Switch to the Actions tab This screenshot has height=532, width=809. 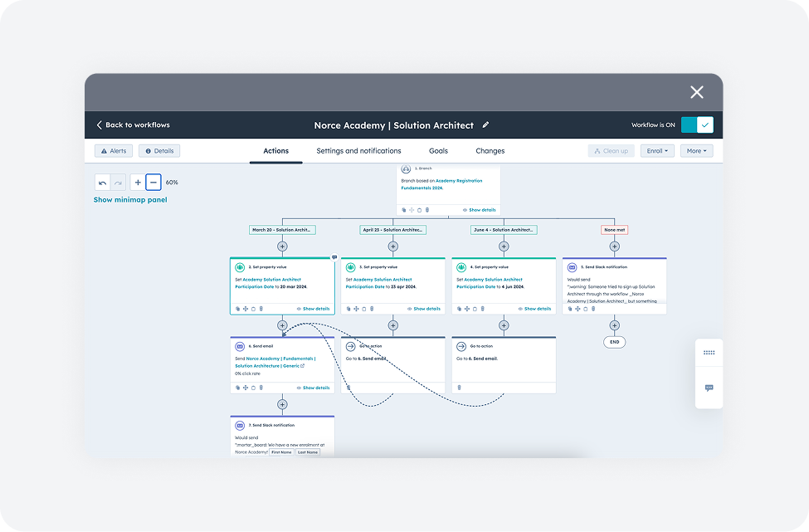point(276,151)
